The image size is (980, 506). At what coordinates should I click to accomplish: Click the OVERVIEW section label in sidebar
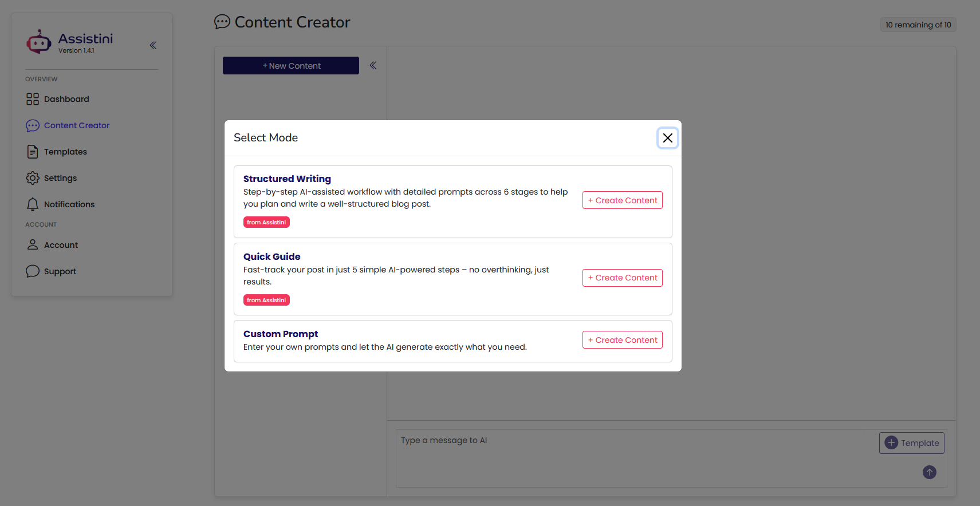click(x=41, y=79)
